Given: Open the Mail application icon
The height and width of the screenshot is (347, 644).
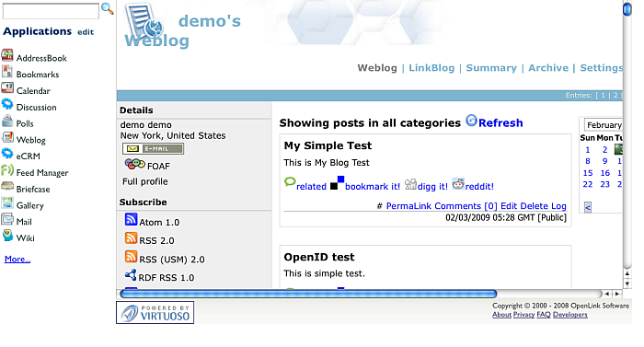Looking at the screenshot, I should (x=7, y=219).
